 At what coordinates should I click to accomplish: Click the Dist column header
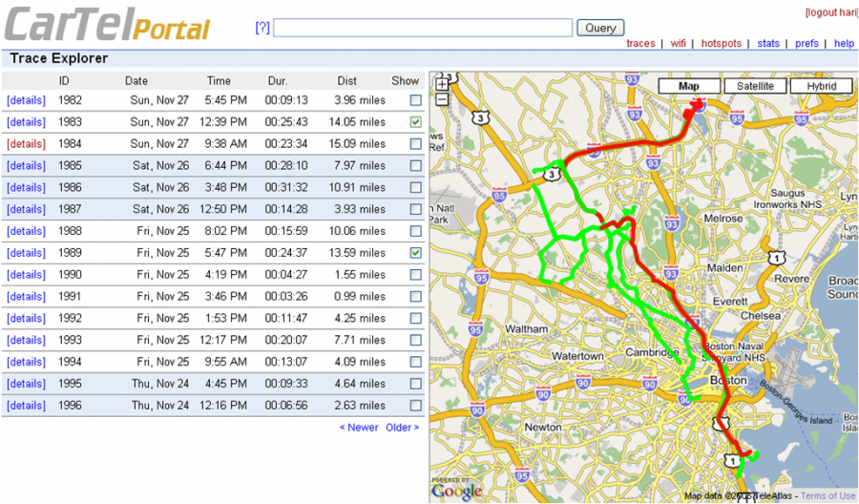click(346, 80)
